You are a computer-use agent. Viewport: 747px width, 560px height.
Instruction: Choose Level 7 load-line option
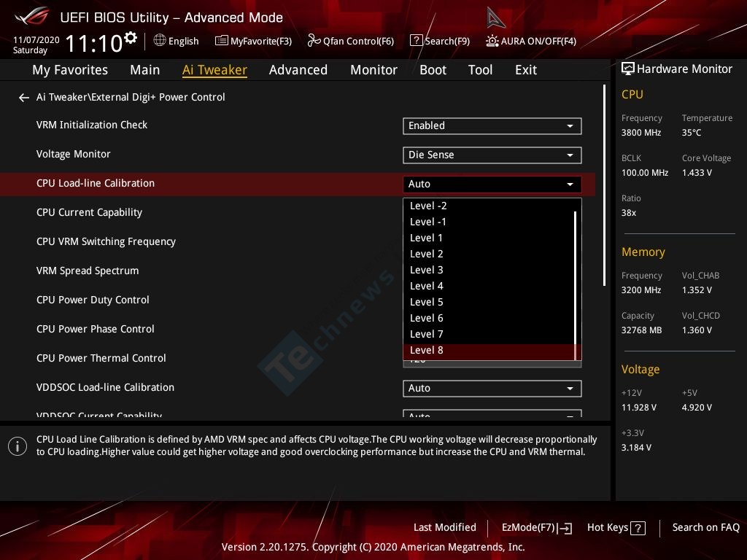(x=489, y=334)
